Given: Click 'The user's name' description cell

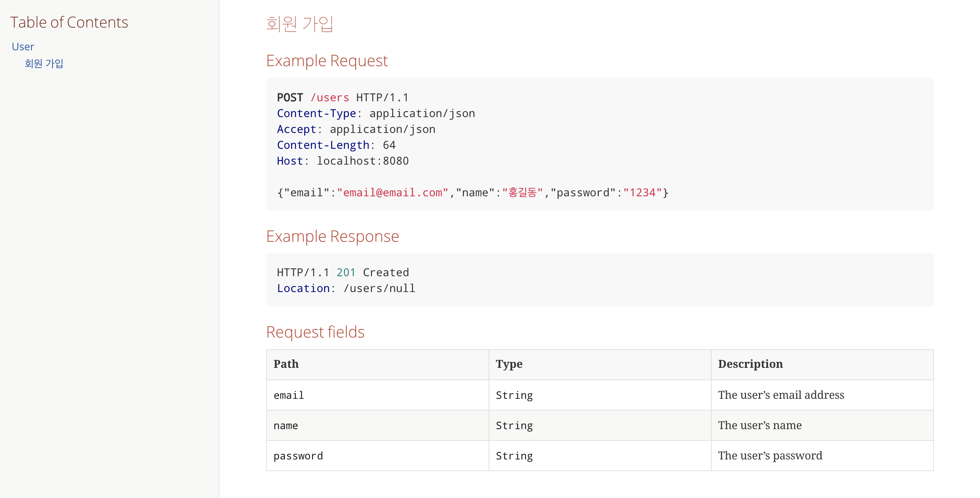Looking at the screenshot, I should pos(759,425).
